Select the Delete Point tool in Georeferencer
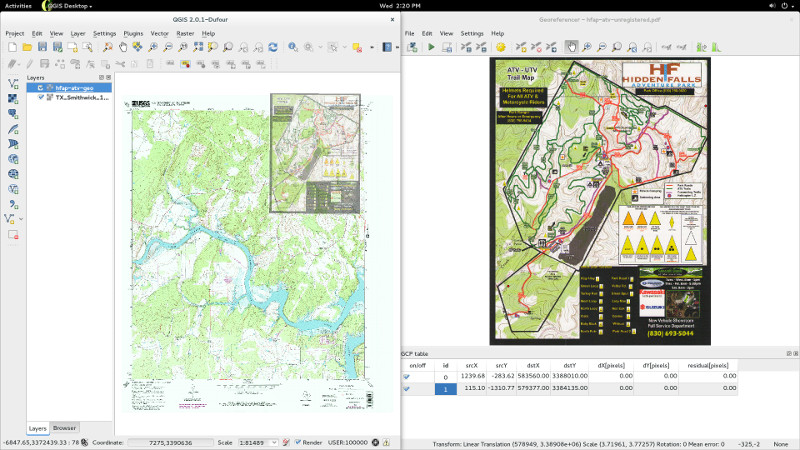The width and height of the screenshot is (800, 450). click(x=536, y=47)
